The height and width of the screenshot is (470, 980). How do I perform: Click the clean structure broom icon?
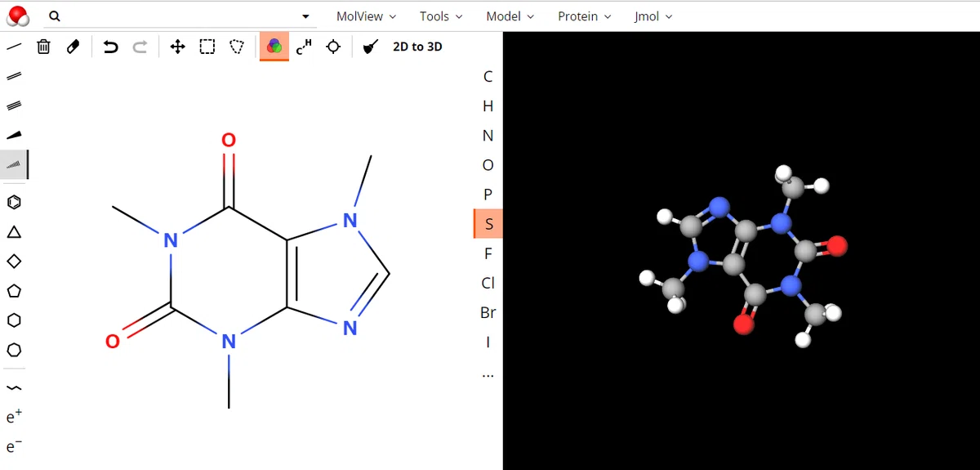coord(371,47)
